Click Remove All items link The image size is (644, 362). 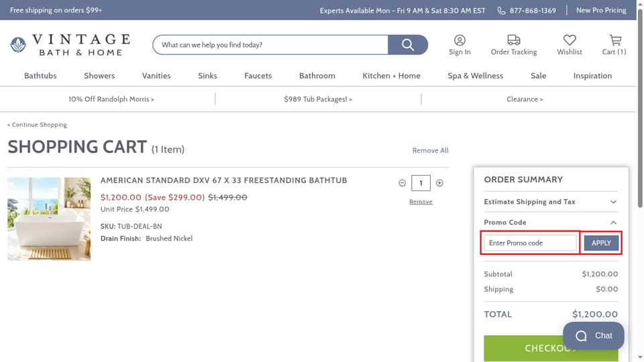pos(430,150)
